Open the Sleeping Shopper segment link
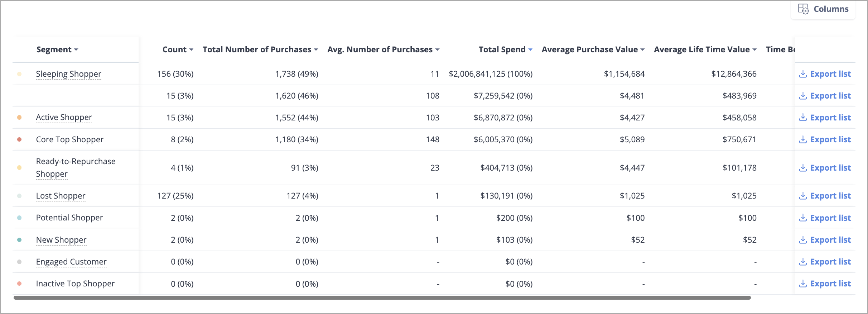This screenshot has width=868, height=314. (69, 74)
